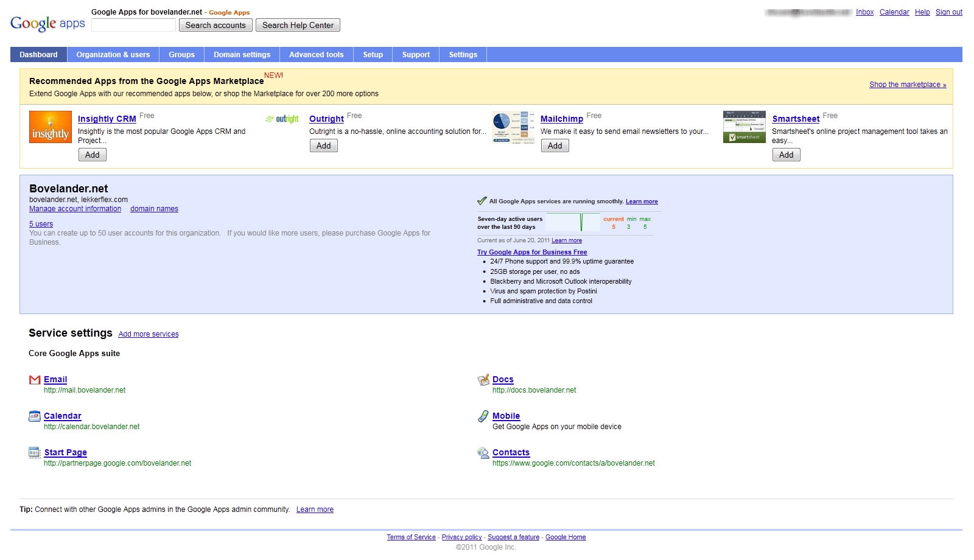The image size is (974, 560).
Task: Open the Smartsheet title link
Action: click(x=796, y=119)
